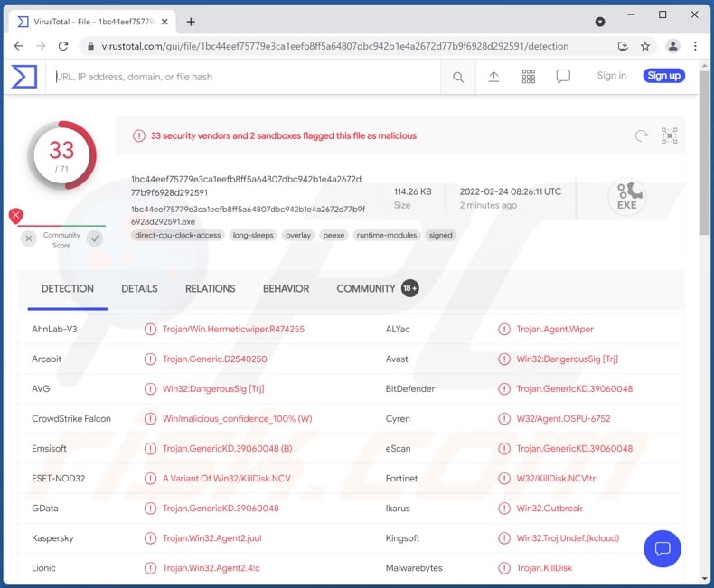
Task: View site information lock icon
Action: (x=90, y=46)
